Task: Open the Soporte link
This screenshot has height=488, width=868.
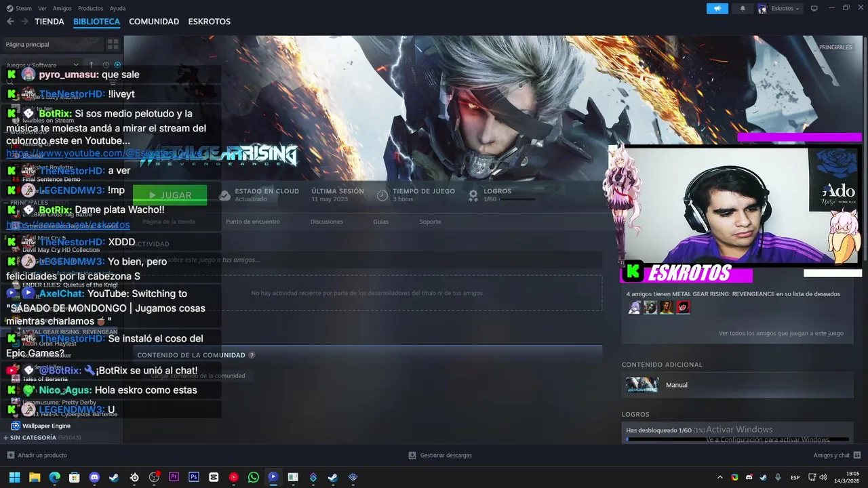Action: coord(430,222)
